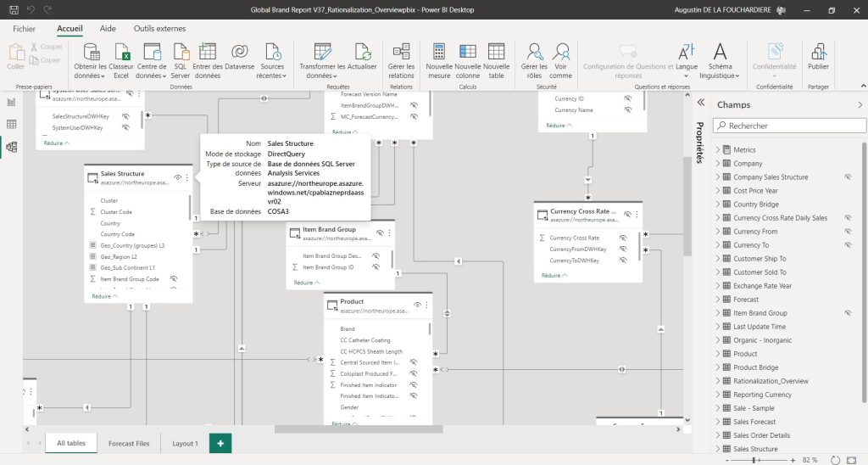The width and height of the screenshot is (868, 465).
Task: Collapse Item Brand Group card with Réduire
Action: click(306, 283)
